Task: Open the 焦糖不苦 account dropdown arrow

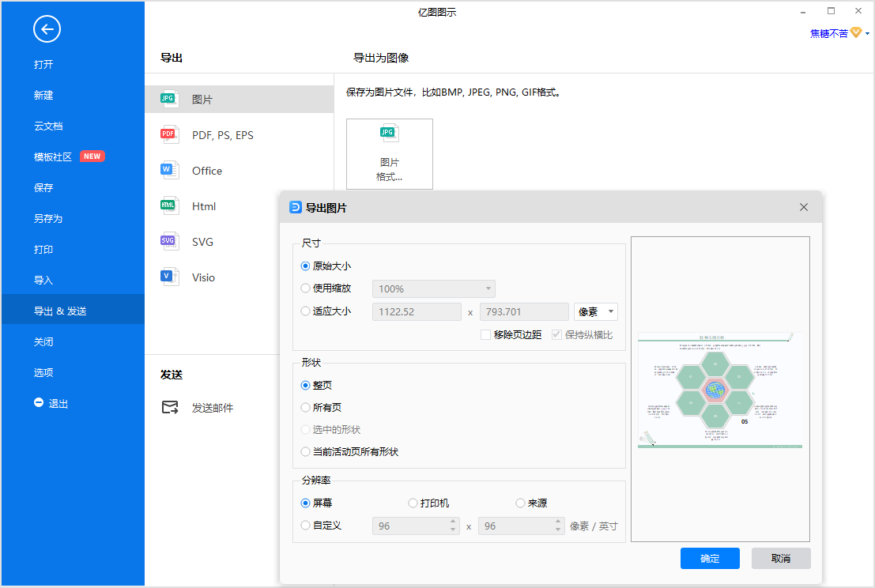Action: [x=867, y=34]
